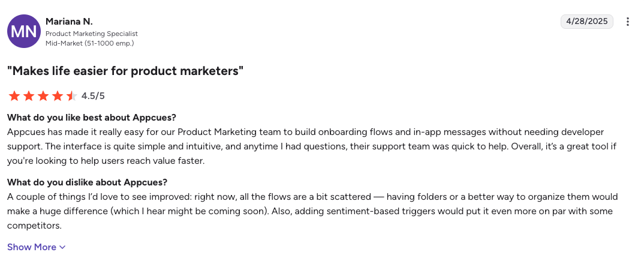Click the chevron beside Show More
The image size is (644, 261).
[x=63, y=247]
